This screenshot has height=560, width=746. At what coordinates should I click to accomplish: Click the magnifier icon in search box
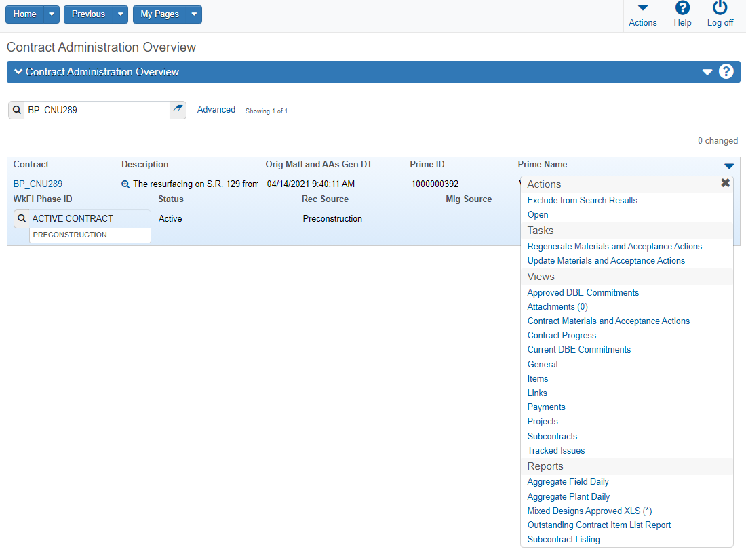(x=17, y=110)
